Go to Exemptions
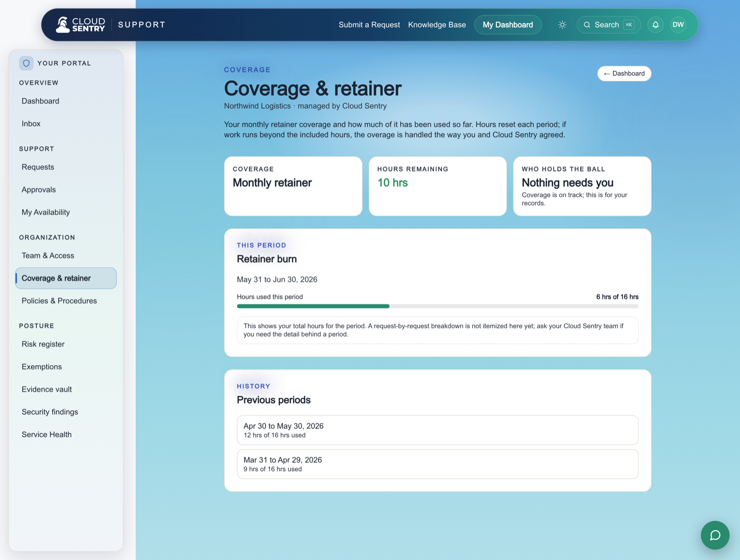 (66, 367)
